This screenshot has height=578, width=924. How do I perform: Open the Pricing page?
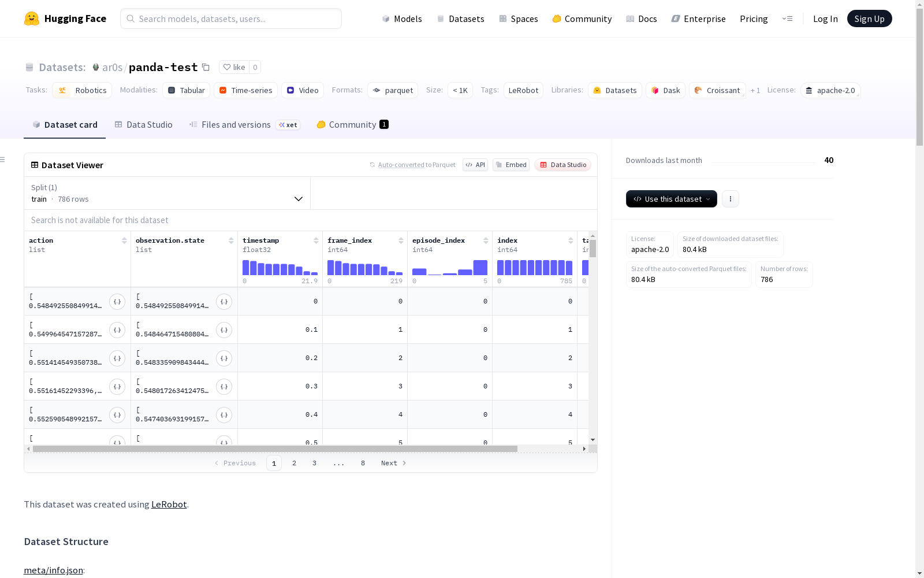[x=754, y=18]
